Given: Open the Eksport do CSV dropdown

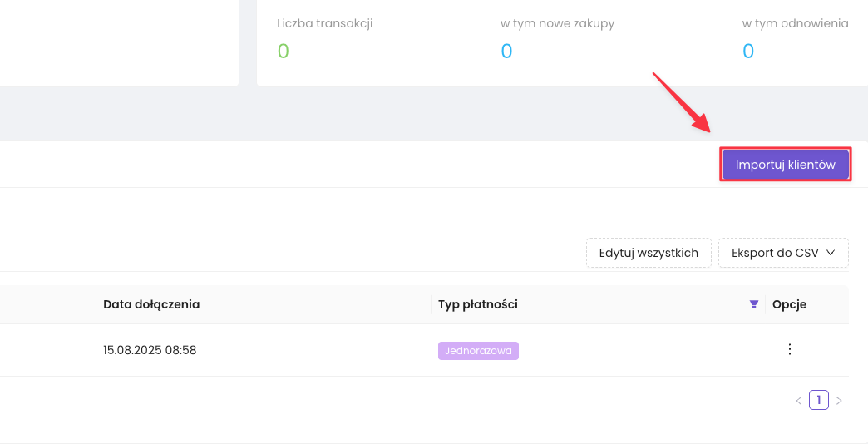Looking at the screenshot, I should coord(782,253).
